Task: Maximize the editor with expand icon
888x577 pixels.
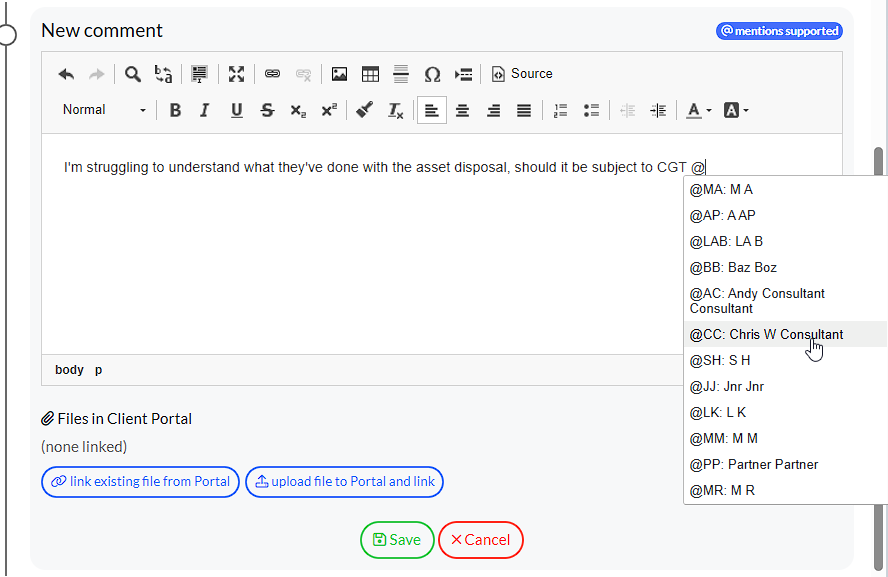Action: 236,74
